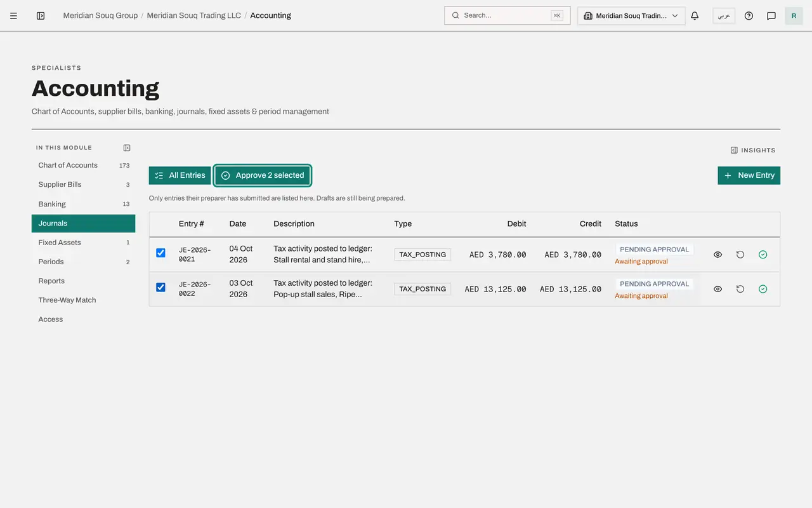Viewport: 812px width, 508px height.
Task: Open Supplier Bills section
Action: 83,185
